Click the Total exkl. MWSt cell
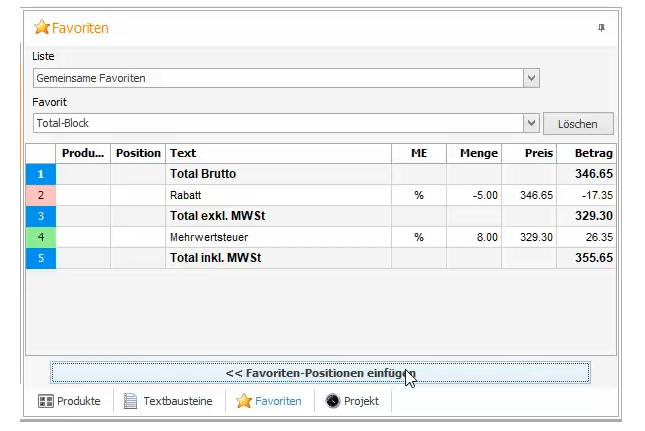The width and height of the screenshot is (645, 431). pos(278,216)
